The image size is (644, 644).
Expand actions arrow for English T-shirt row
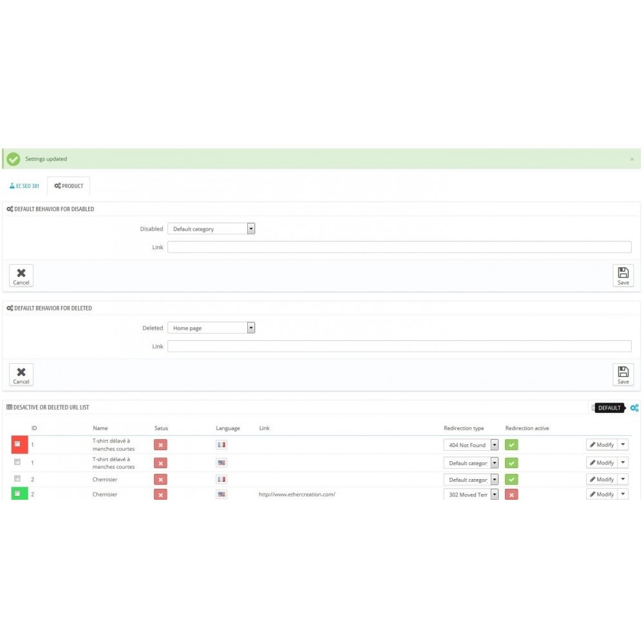point(623,463)
